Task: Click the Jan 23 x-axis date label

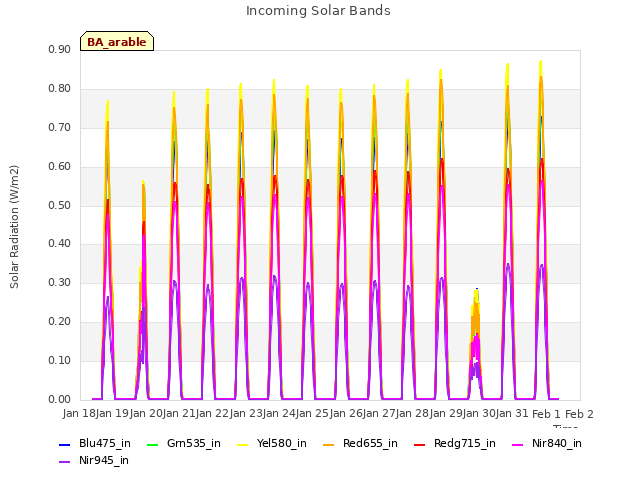Action: 247,414
